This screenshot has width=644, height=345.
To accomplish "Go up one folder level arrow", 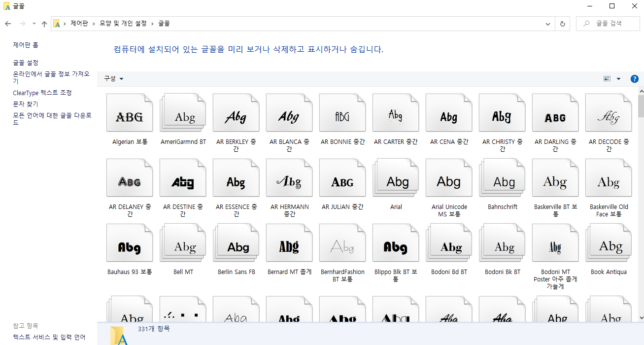I will [44, 24].
